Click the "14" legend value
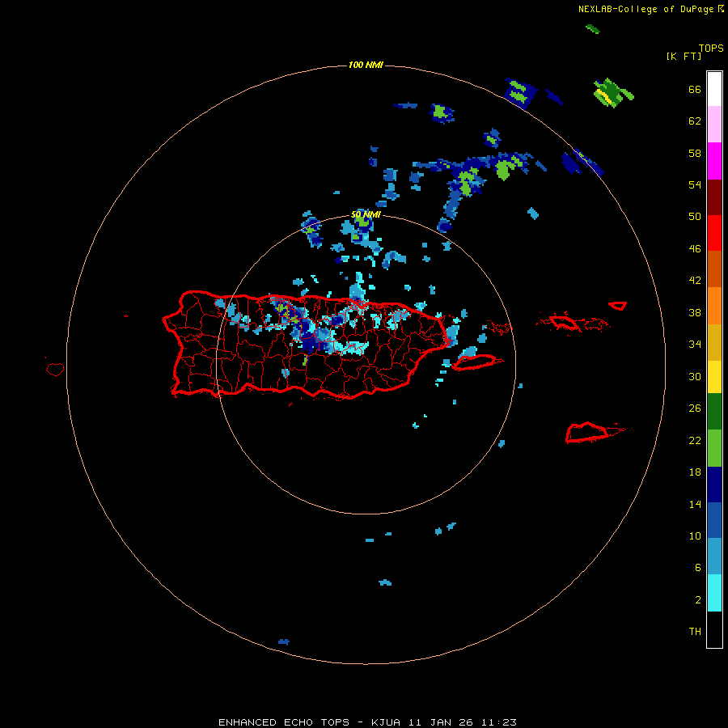 (695, 504)
